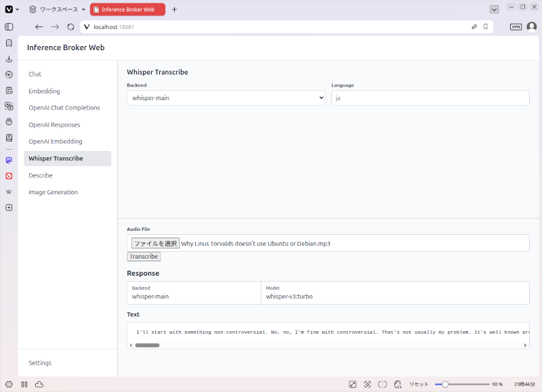Screen dimensions: 542x392
Task: Reset the page zoom level
Action: (419, 385)
